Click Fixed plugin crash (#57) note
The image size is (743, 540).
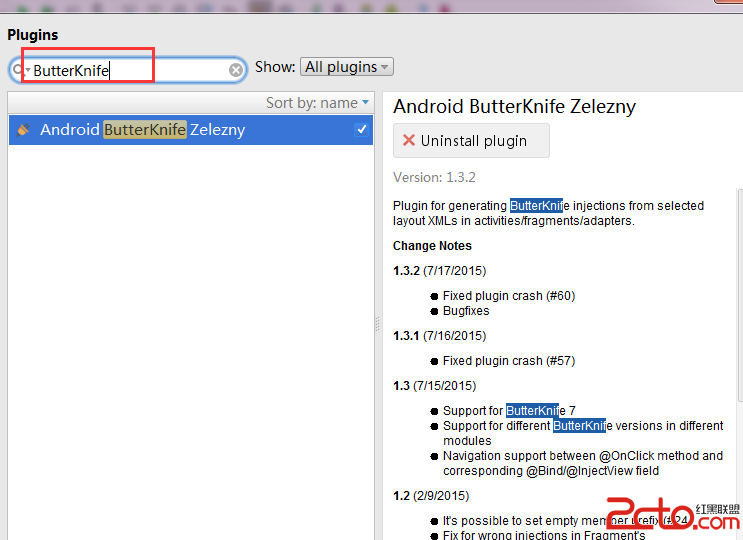point(509,361)
